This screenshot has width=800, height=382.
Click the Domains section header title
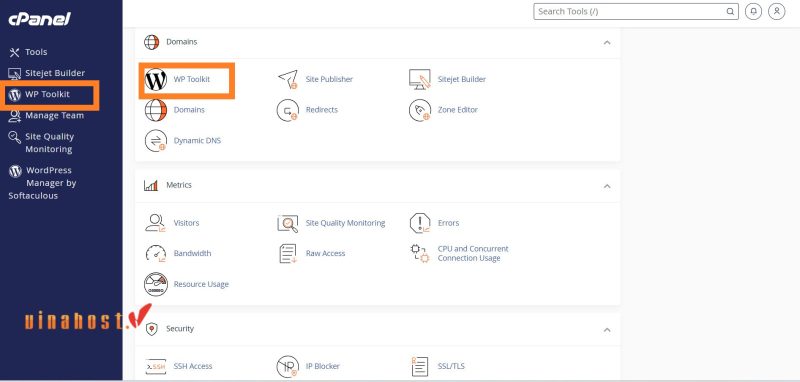182,42
